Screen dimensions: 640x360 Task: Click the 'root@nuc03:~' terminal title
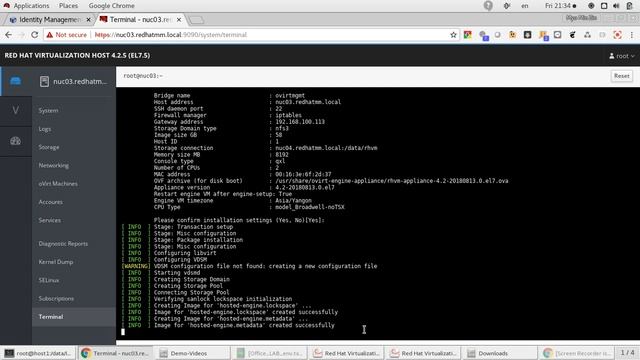(143, 76)
